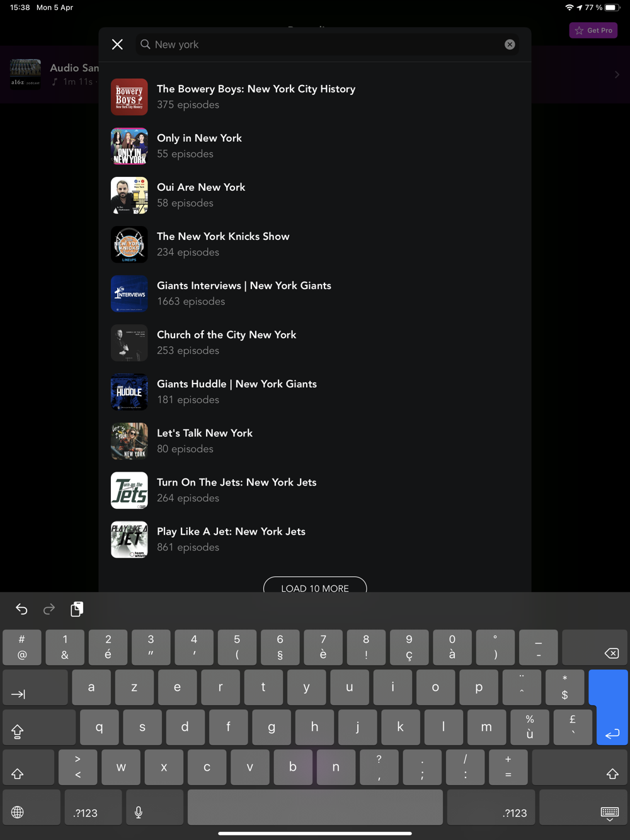
Task: Open Turn On The Jets artwork
Action: click(x=129, y=490)
